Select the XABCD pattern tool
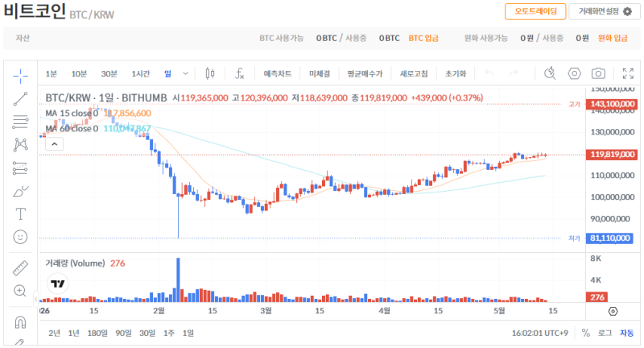 (x=20, y=145)
